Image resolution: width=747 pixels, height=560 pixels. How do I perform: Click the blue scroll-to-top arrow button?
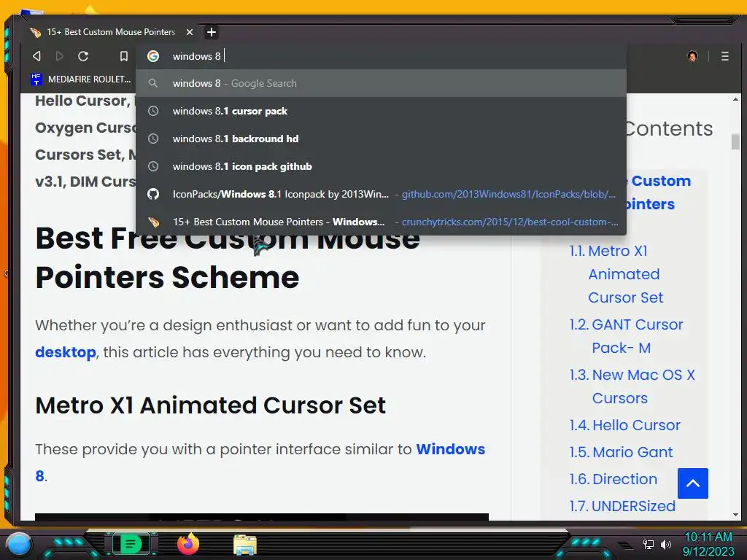(693, 483)
